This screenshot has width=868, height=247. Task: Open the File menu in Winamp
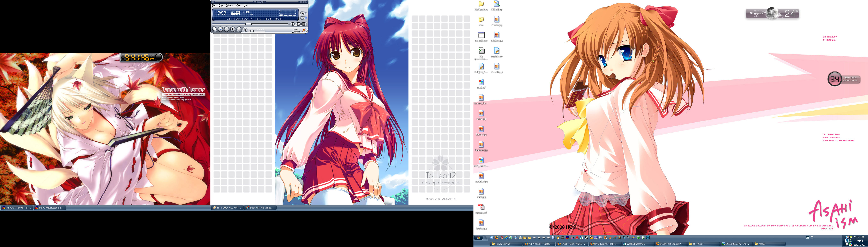(214, 5)
